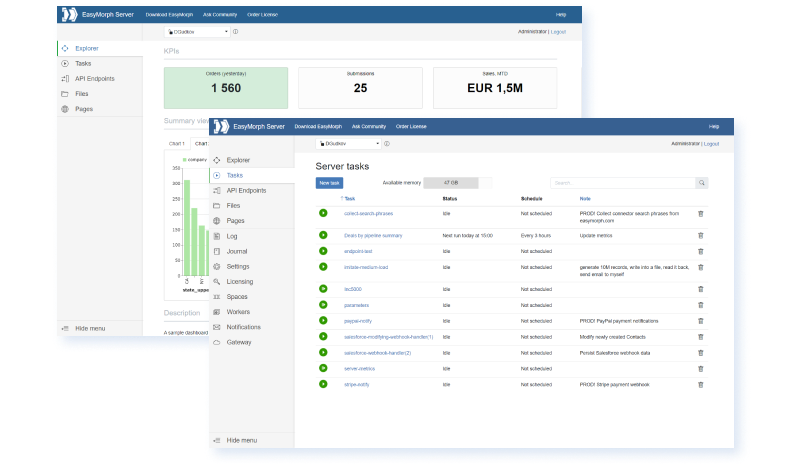The width and height of the screenshot is (792, 466).
Task: Open Download EasyMorph link in front window header
Action: click(318, 127)
